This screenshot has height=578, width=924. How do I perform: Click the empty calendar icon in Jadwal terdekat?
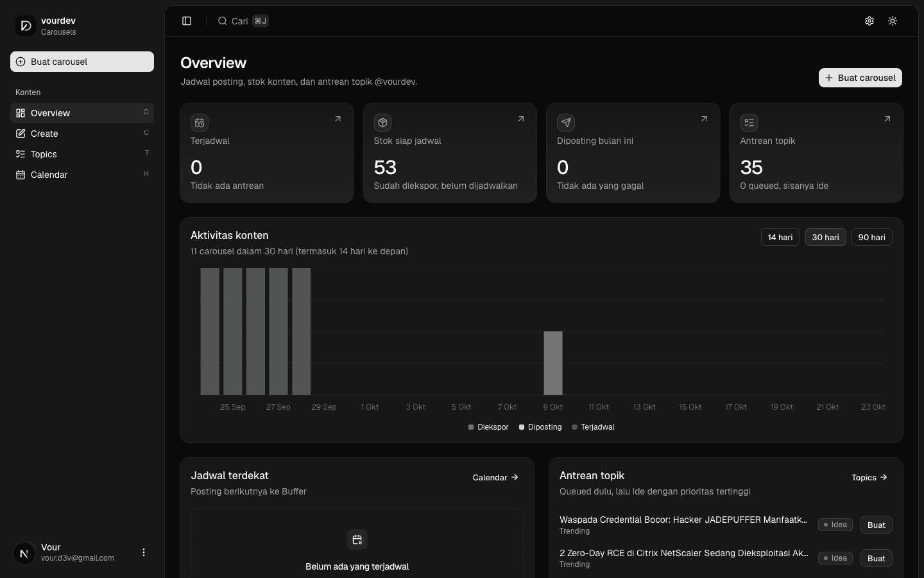[x=357, y=539]
